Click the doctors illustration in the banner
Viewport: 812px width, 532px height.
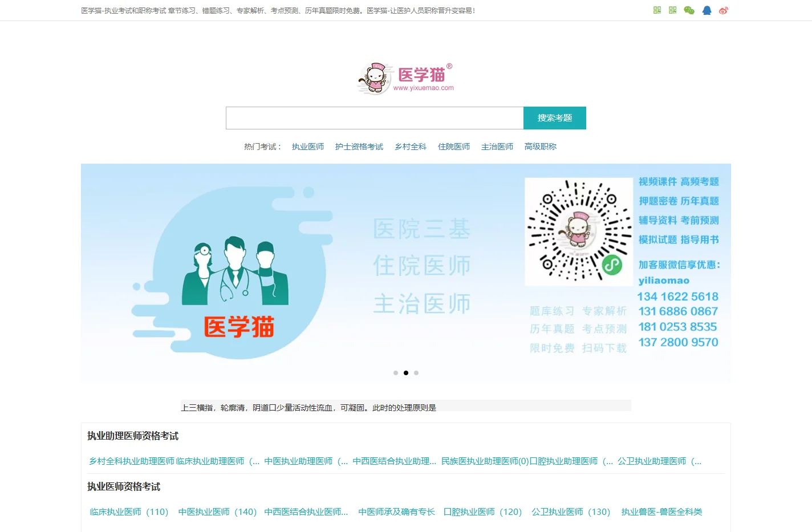pos(235,270)
